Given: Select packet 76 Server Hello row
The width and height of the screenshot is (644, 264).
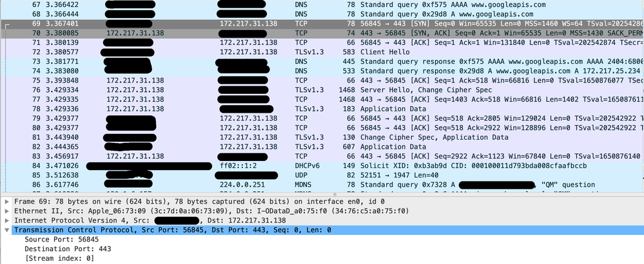Looking at the screenshot, I should 322,90.
